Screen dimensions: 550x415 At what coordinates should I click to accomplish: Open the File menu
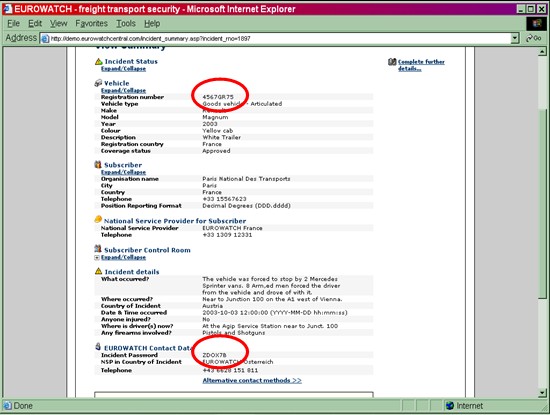coord(13,24)
